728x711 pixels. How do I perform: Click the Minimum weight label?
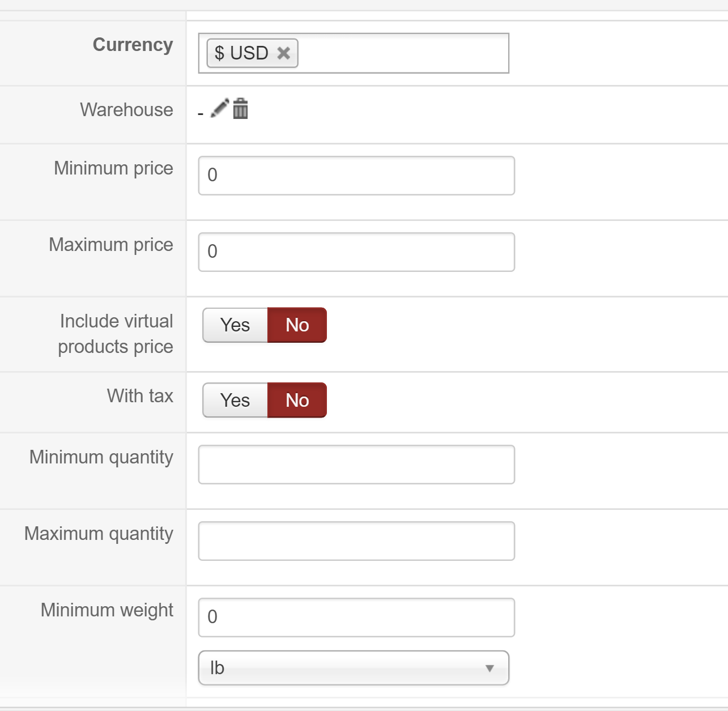point(107,610)
